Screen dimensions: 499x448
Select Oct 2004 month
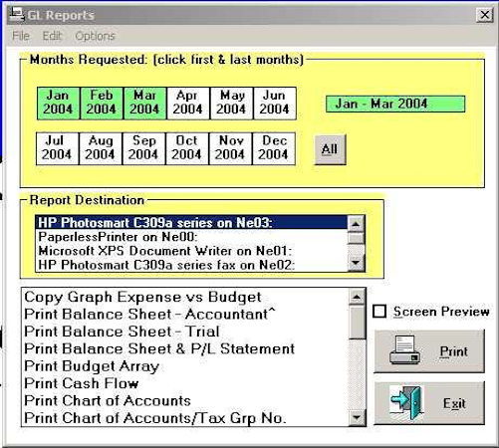[187, 148]
